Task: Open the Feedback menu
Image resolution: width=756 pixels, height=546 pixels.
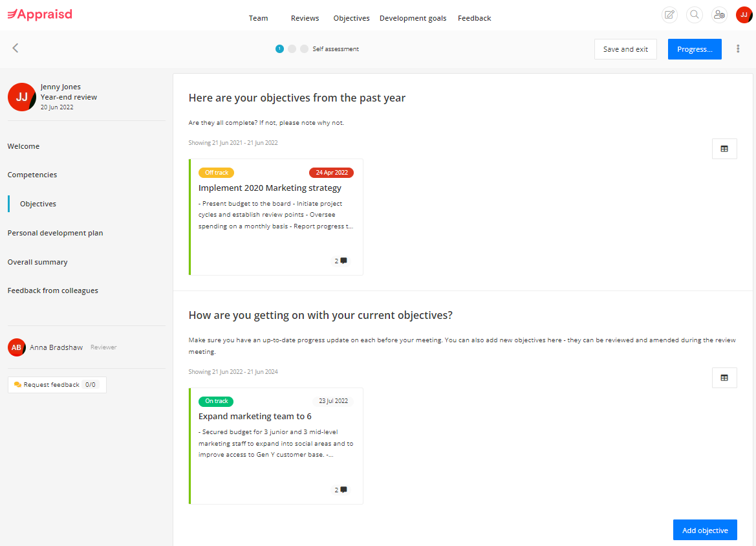Action: tap(475, 18)
